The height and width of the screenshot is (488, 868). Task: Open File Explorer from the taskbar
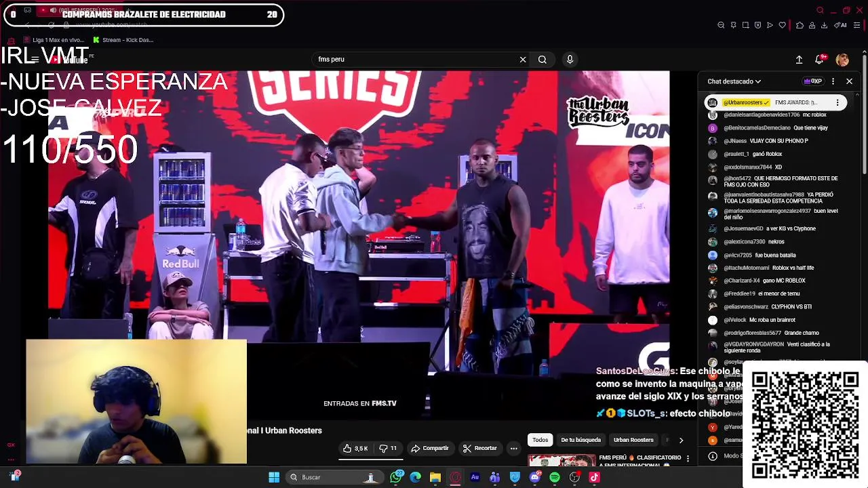click(x=435, y=477)
